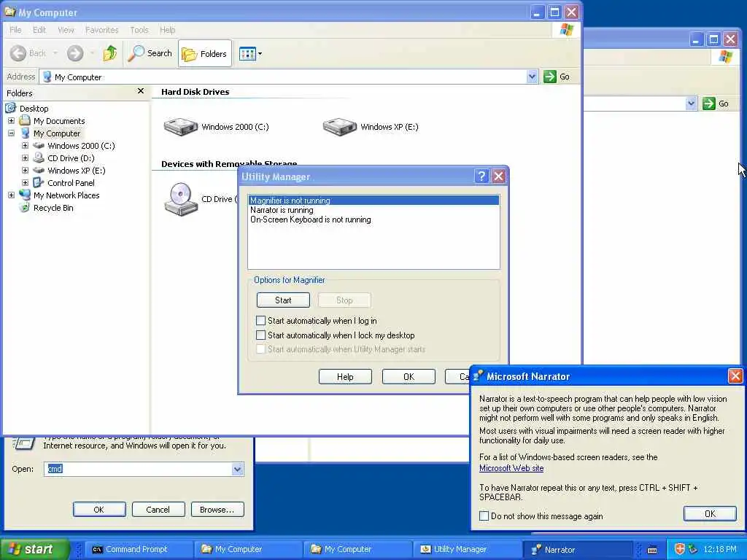Close the Microsoft Narrator dialog
Viewport: 747px width, 560px height.
tap(735, 376)
